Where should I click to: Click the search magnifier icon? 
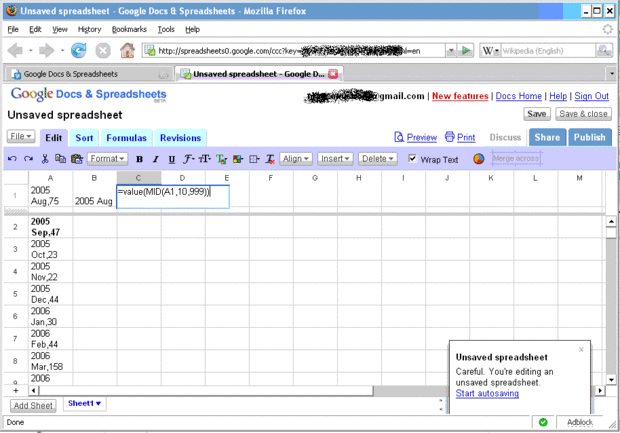click(x=603, y=51)
